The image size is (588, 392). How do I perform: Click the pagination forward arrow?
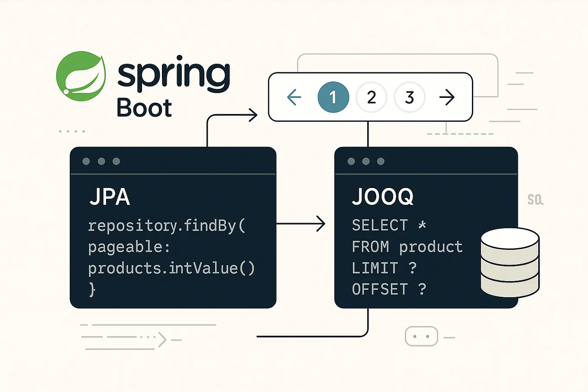pyautogui.click(x=448, y=97)
